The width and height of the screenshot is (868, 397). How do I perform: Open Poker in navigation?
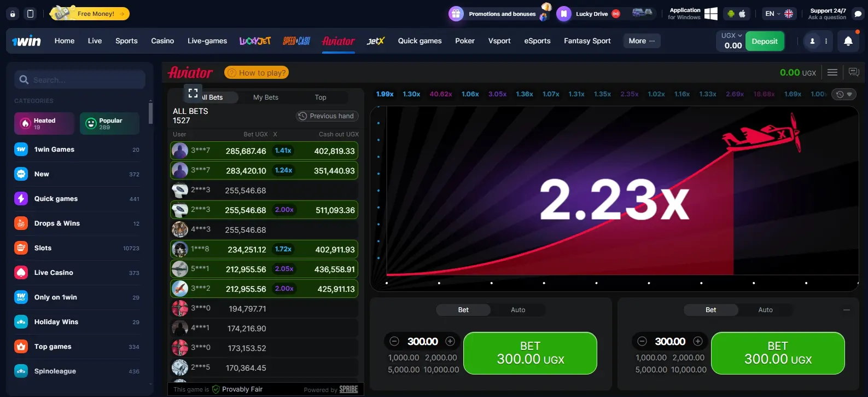coord(465,41)
